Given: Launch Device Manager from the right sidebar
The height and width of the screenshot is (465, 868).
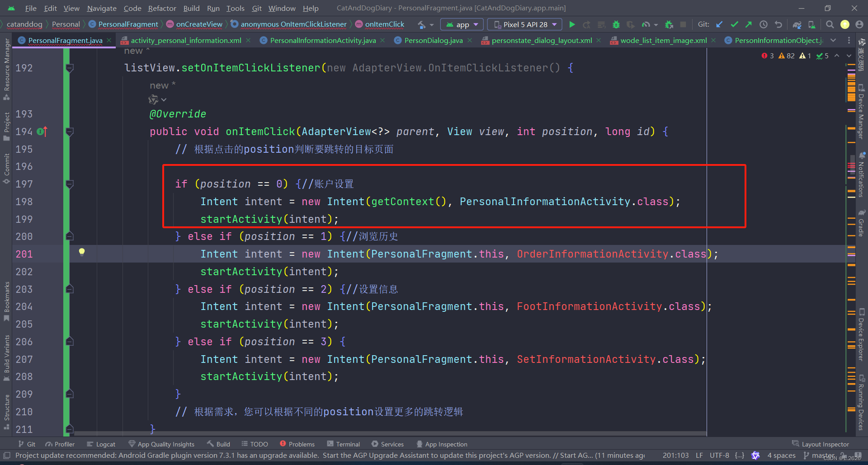Looking at the screenshot, I should [862, 106].
